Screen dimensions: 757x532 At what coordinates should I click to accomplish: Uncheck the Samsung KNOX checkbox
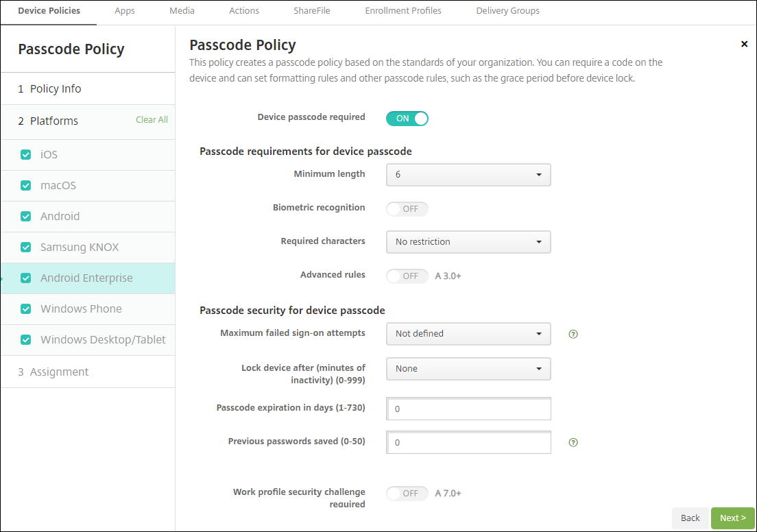coord(26,247)
